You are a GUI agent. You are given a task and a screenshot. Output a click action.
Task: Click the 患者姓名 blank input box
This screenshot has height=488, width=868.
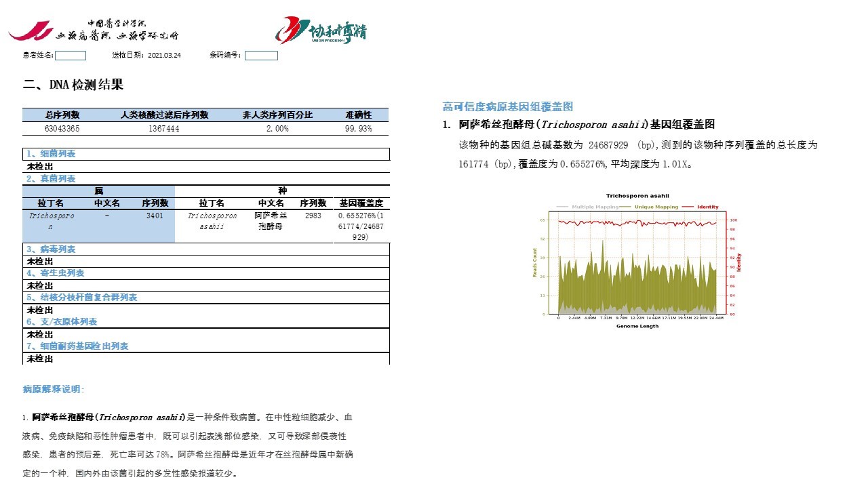[x=71, y=56]
